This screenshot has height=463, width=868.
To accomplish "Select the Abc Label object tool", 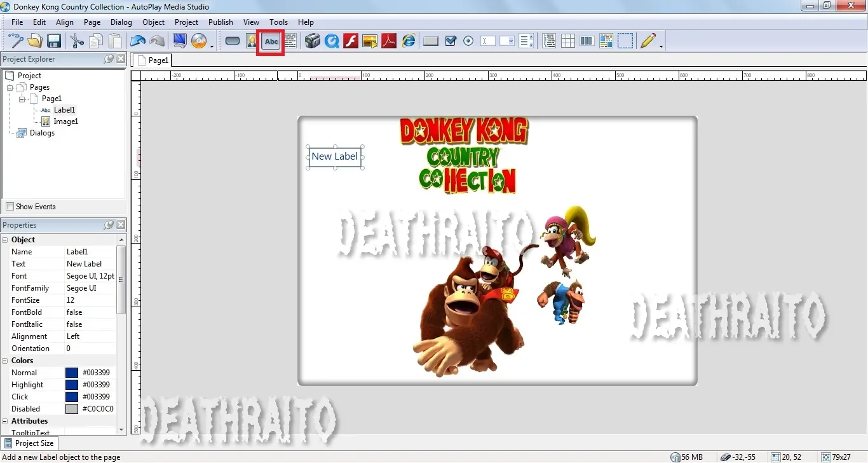I will [x=271, y=41].
